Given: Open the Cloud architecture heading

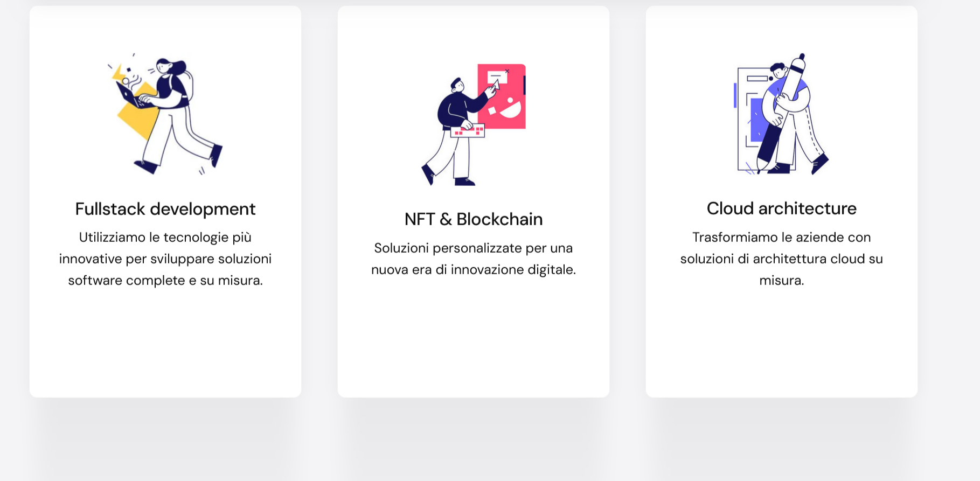Looking at the screenshot, I should click(x=782, y=208).
